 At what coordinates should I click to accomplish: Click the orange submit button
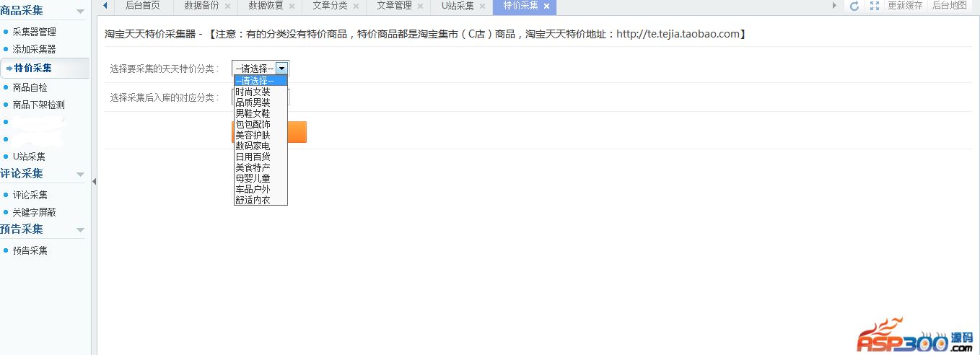297,132
